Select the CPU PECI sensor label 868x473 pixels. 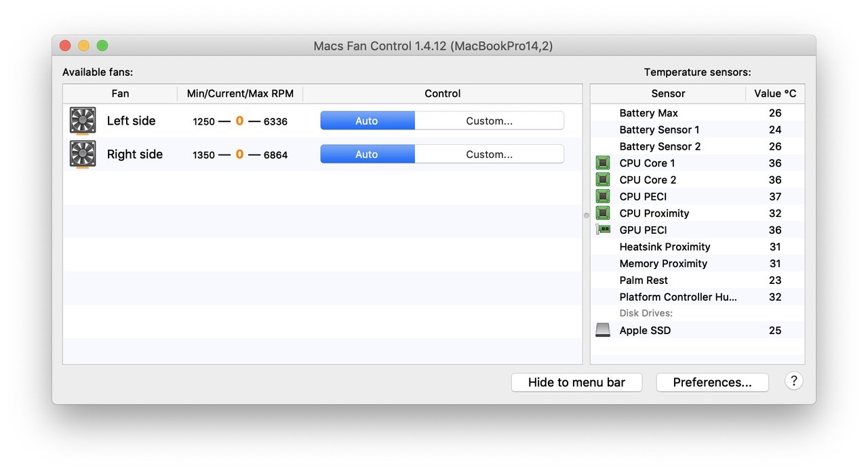pos(643,197)
